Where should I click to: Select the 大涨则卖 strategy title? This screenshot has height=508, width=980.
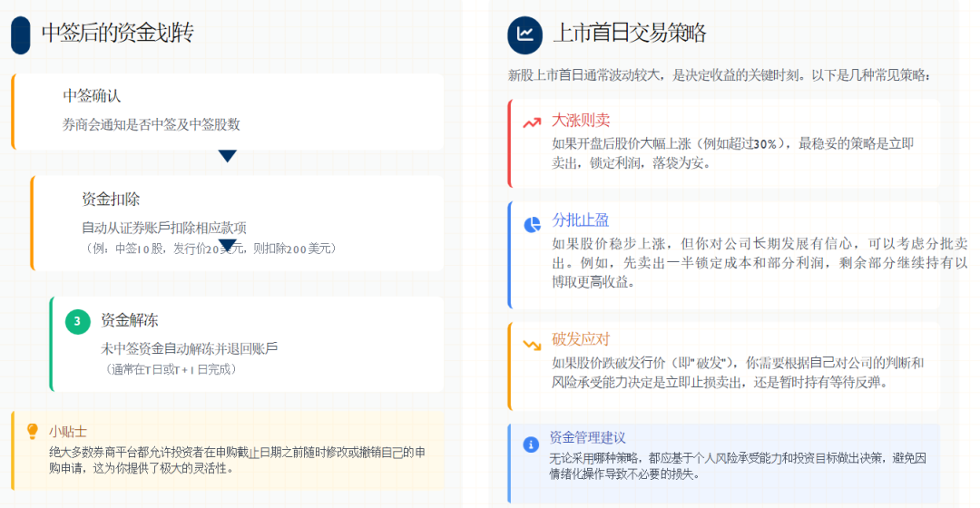click(581, 120)
